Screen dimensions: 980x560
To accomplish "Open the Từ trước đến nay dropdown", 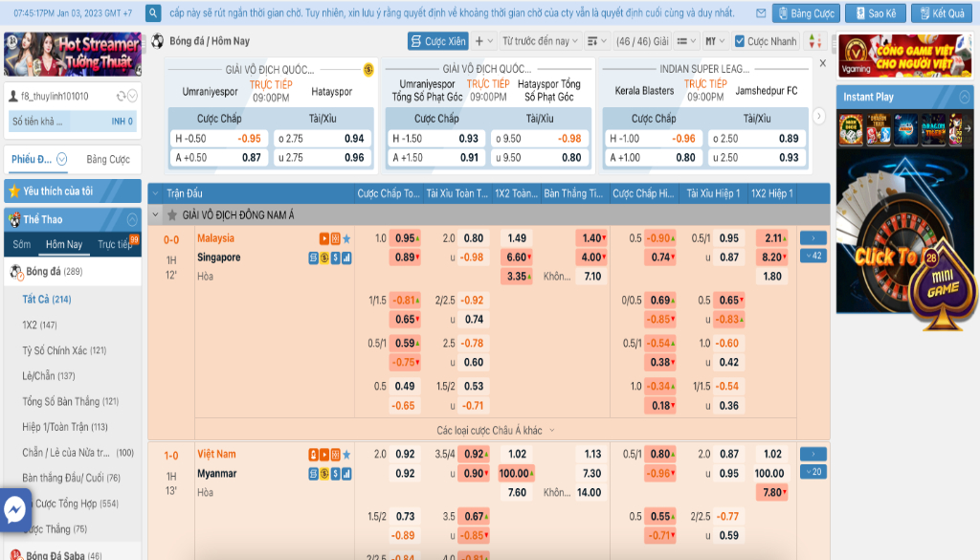I will pyautogui.click(x=541, y=41).
